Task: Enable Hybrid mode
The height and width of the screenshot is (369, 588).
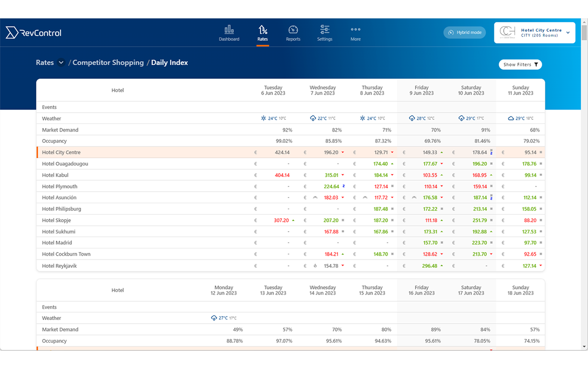Action: tap(464, 32)
